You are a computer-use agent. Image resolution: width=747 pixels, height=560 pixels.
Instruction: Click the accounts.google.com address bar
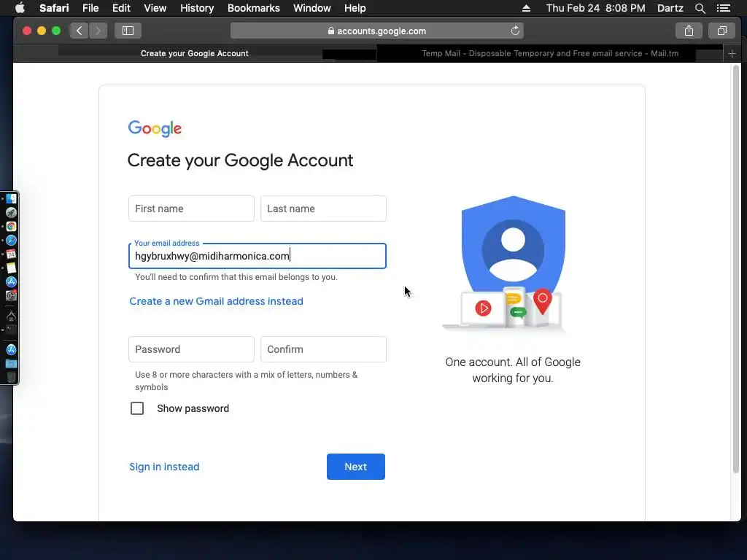point(377,31)
